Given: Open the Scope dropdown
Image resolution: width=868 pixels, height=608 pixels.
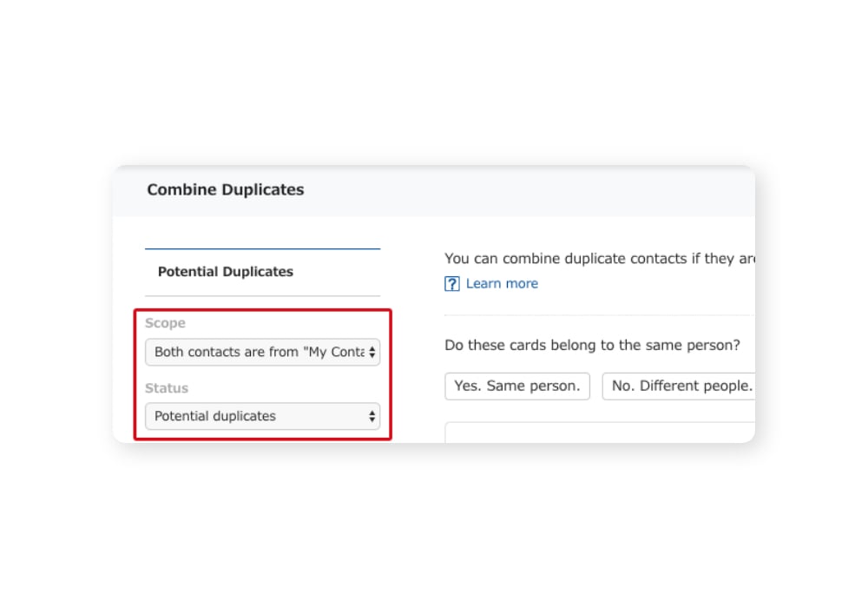Looking at the screenshot, I should (x=262, y=352).
